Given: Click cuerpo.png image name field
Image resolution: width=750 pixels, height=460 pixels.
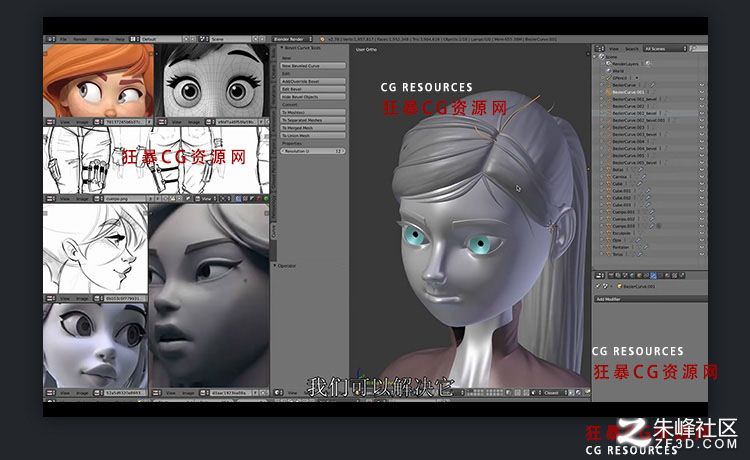Looking at the screenshot, I should pos(125,198).
